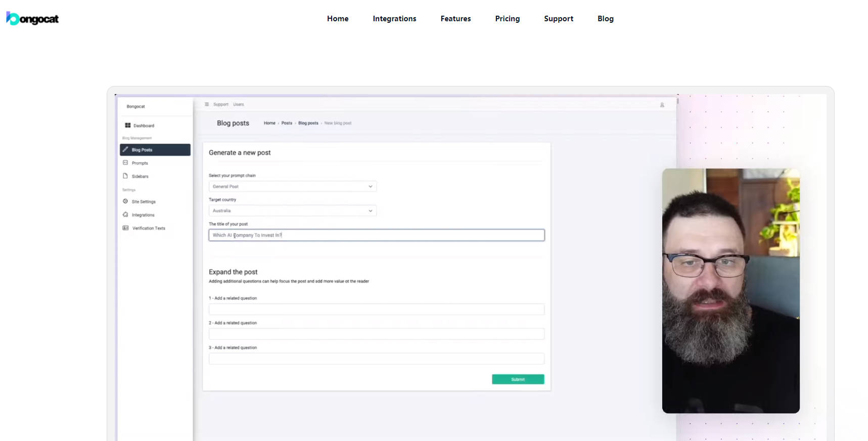
Task: Select Features in the top navigation
Action: click(455, 19)
